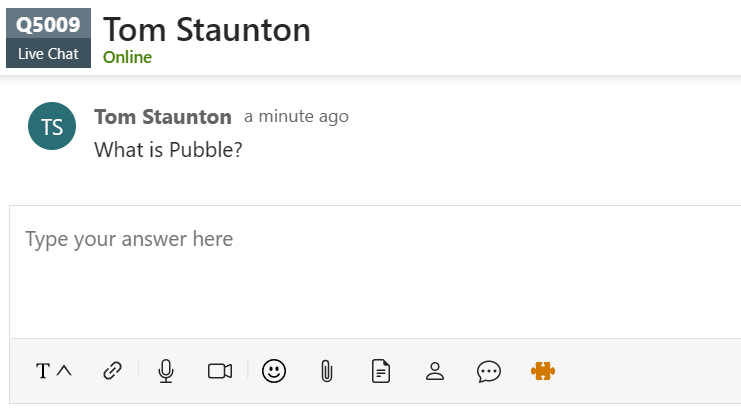The image size is (741, 411).
Task: Open the emoji picker
Action: (273, 371)
